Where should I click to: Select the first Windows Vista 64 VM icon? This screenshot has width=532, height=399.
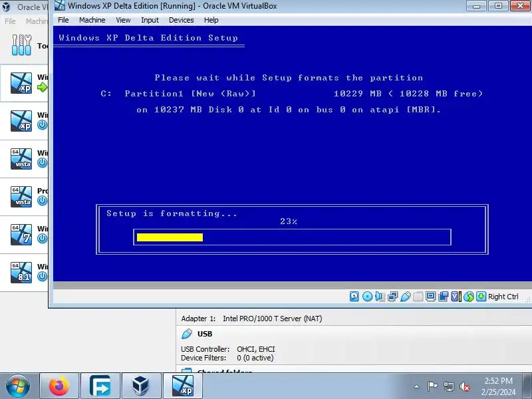[21, 159]
